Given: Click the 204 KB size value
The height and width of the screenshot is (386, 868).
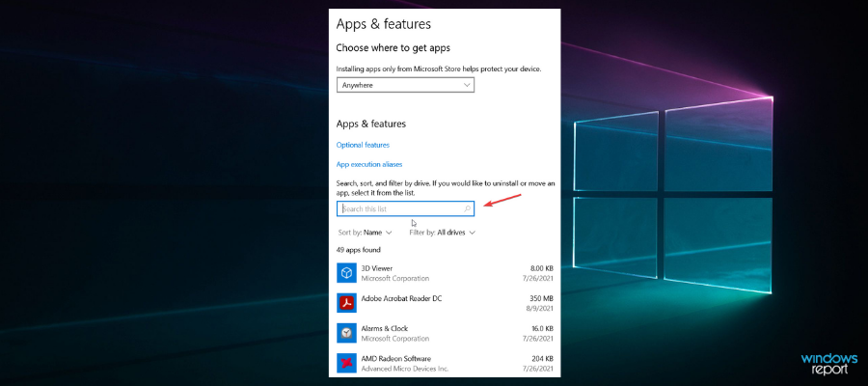Looking at the screenshot, I should click(x=544, y=358).
